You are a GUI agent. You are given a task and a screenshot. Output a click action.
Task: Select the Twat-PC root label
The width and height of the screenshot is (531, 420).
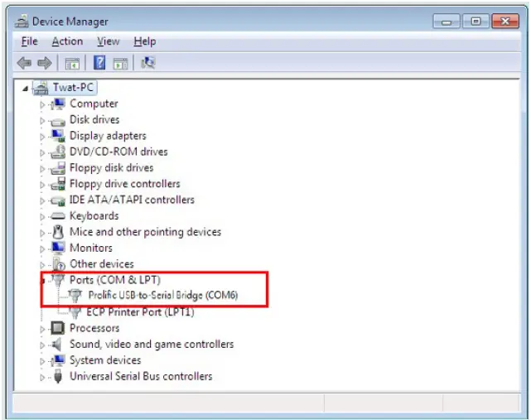coord(73,87)
